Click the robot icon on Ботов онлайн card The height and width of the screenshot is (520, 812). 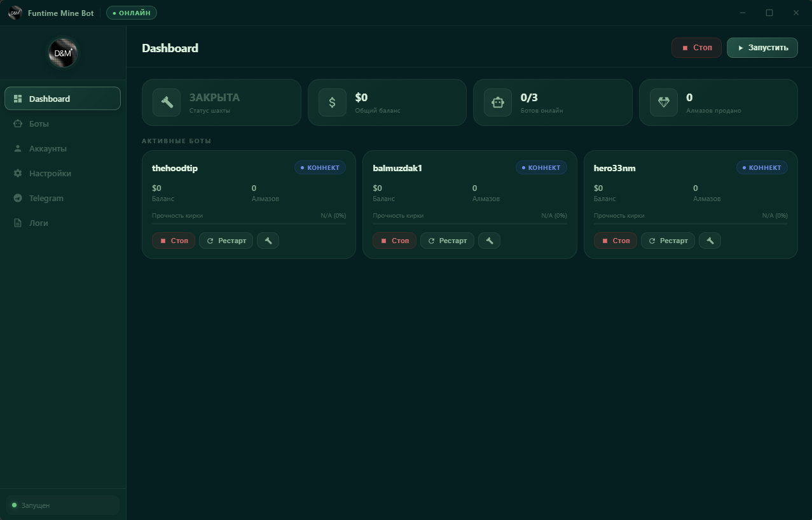pos(497,102)
